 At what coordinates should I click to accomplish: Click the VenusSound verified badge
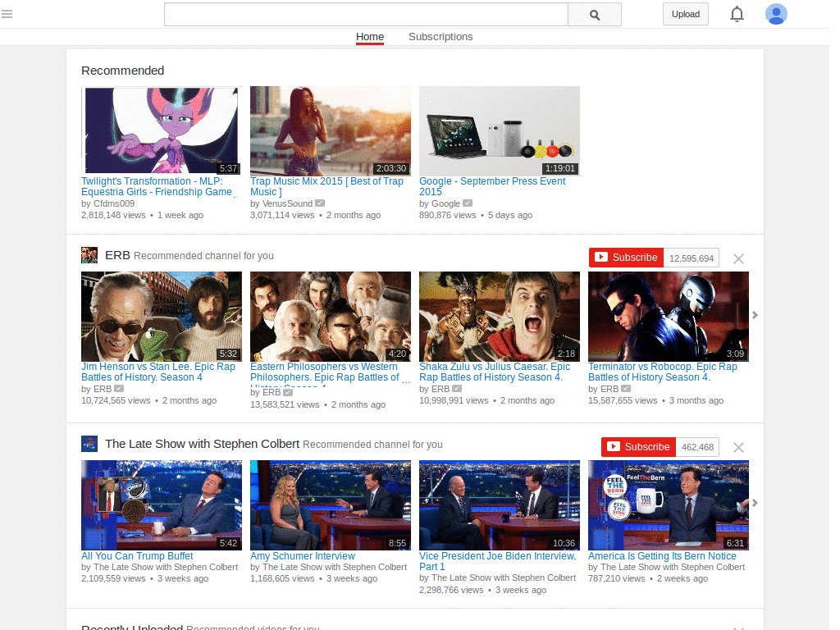320,203
